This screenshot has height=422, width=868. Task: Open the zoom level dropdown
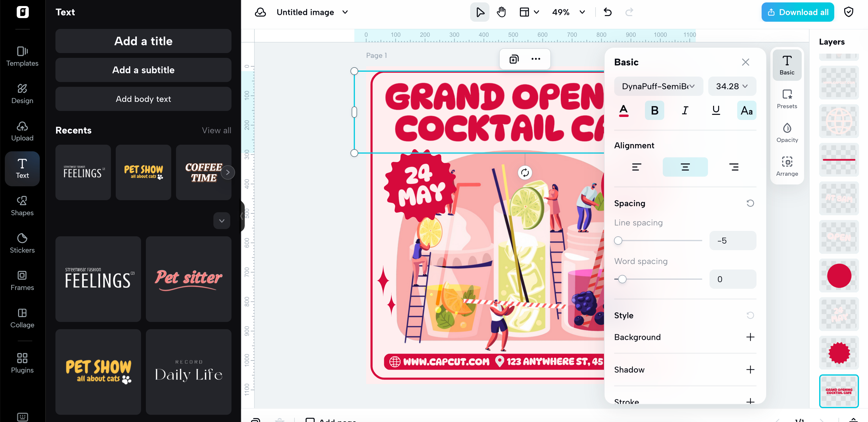point(569,12)
